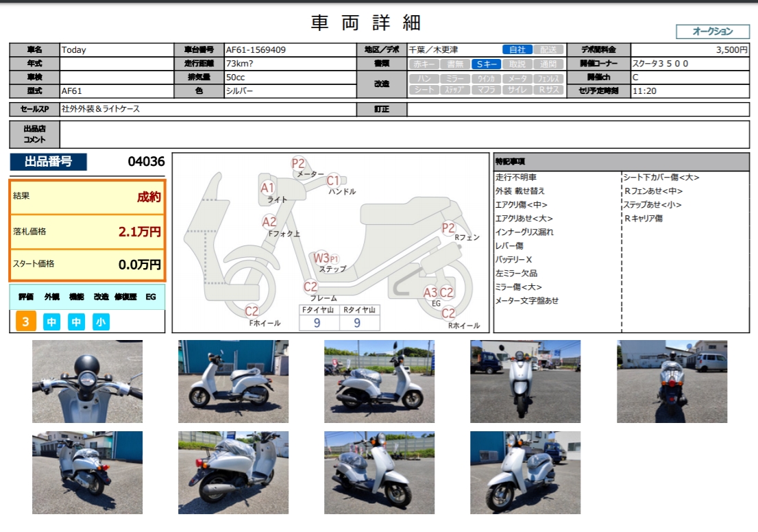Click the start price 0.0万円
Viewport: 758px width, 532px height.
pyautogui.click(x=140, y=265)
